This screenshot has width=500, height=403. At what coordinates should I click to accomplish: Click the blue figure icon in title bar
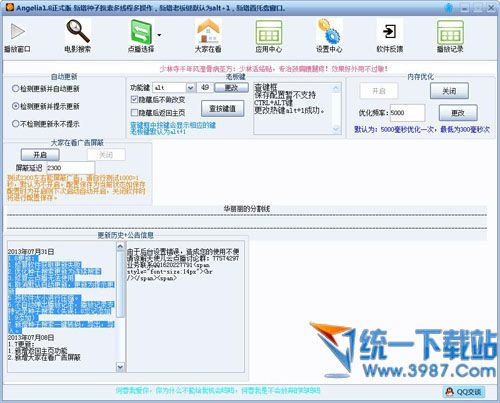449,7
